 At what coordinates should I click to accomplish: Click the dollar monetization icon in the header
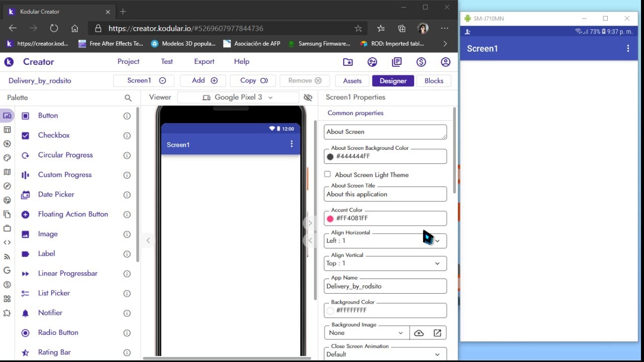coord(421,62)
